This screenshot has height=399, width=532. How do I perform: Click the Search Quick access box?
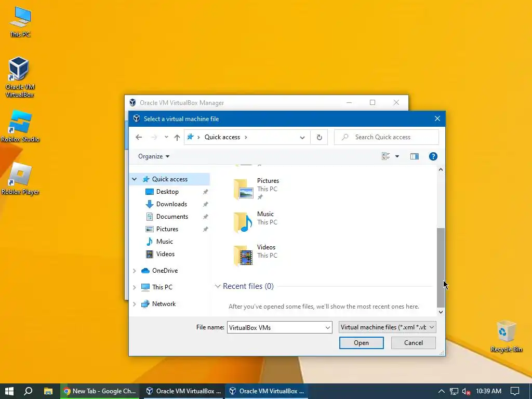(386, 137)
